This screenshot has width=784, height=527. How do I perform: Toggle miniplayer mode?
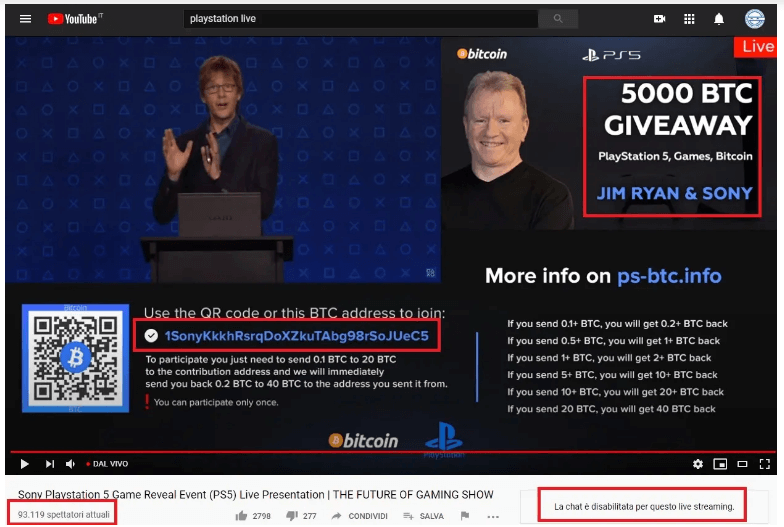pos(720,464)
